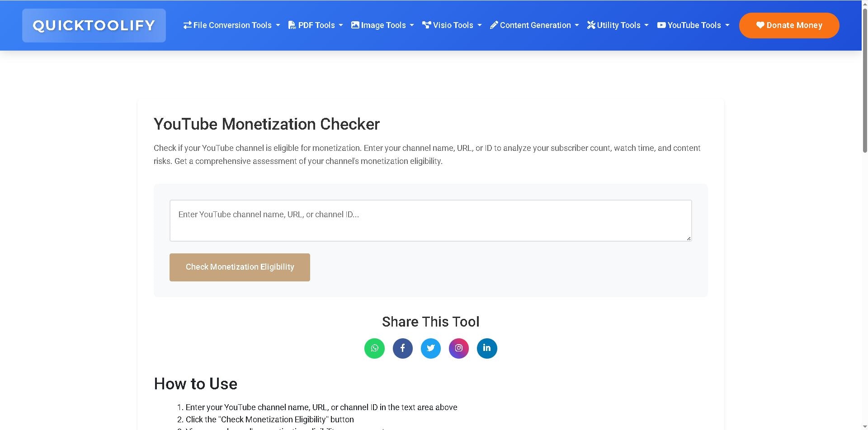Screen dimensions: 868x430
Task: Click the heart icon in Donate Money
Action: 760,25
